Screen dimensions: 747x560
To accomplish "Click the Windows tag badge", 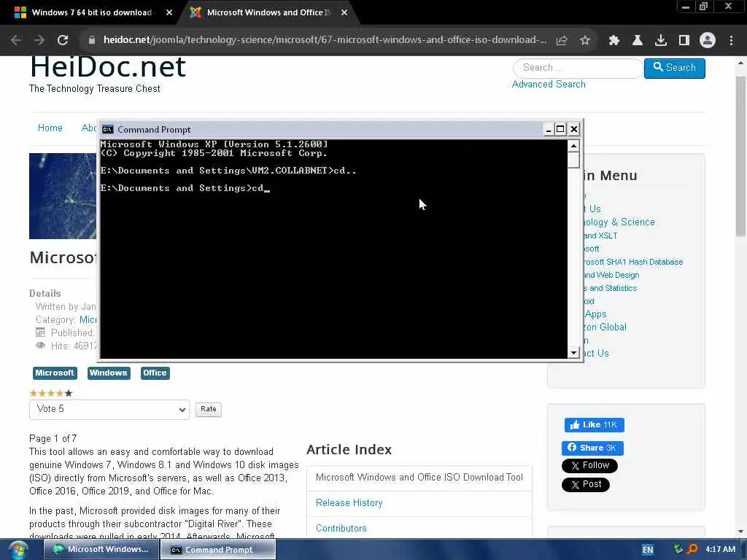I will tap(108, 373).
